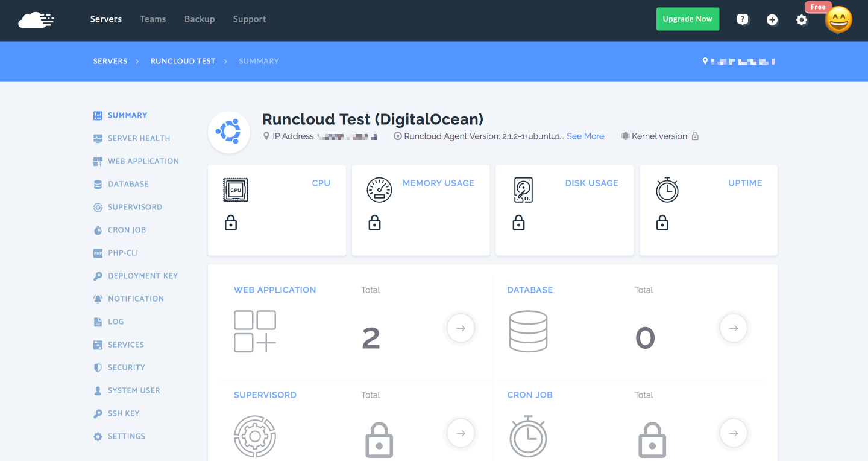Click the lock icon under Supervisord Total
This screenshot has width=868, height=461.
[379, 439]
